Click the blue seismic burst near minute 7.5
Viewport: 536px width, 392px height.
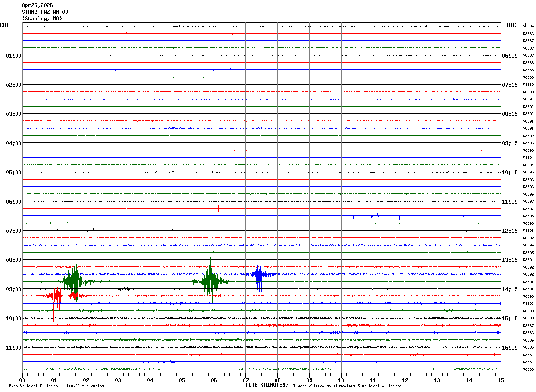260,274
